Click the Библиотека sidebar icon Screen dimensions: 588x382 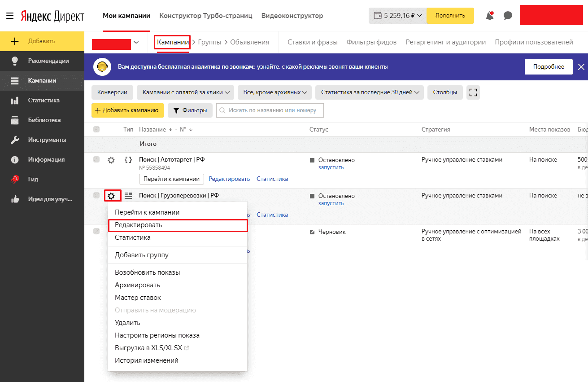(x=14, y=120)
